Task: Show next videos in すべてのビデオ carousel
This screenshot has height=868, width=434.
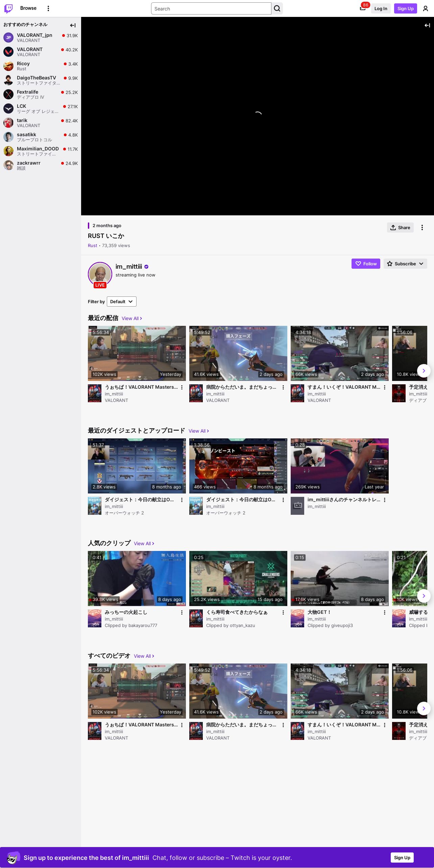Action: (424, 708)
